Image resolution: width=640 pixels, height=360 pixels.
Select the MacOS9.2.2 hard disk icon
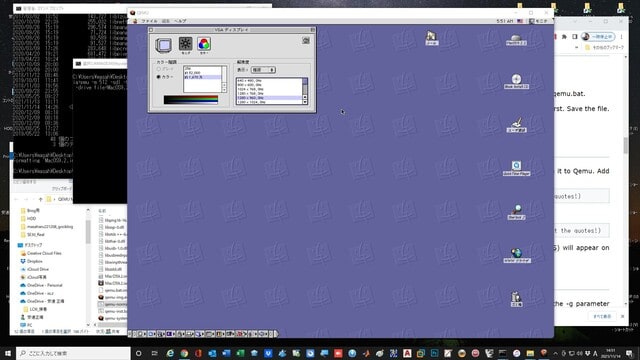pos(516,40)
